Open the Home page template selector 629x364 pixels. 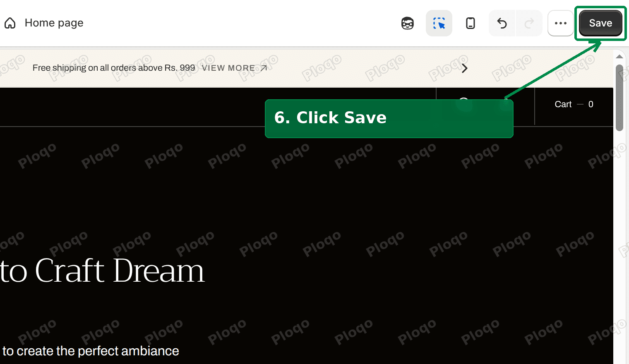pyautogui.click(x=54, y=23)
